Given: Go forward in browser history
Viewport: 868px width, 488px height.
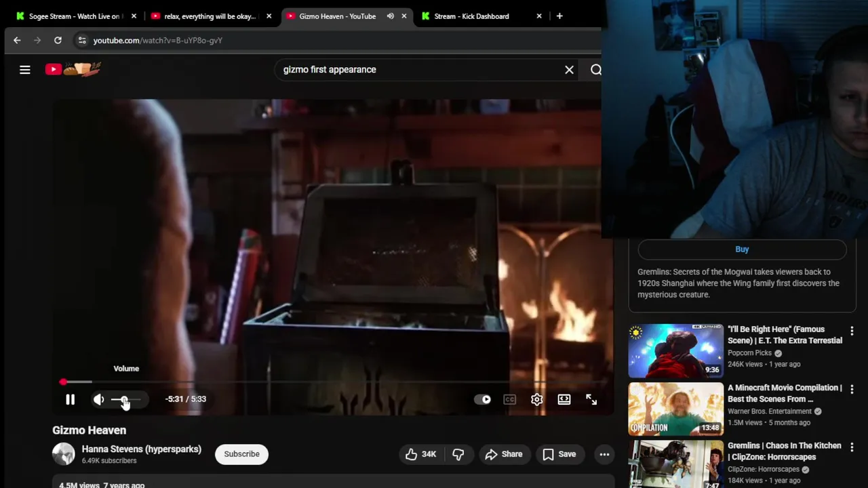Looking at the screenshot, I should (37, 41).
